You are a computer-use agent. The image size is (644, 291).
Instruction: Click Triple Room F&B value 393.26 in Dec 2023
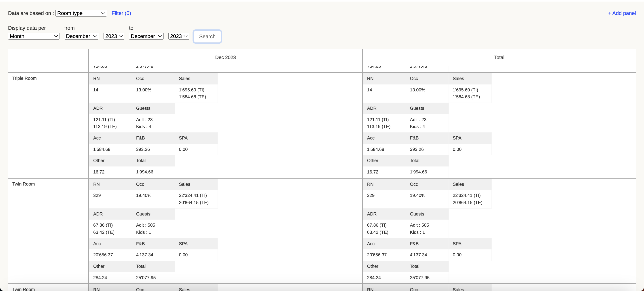[x=143, y=149]
